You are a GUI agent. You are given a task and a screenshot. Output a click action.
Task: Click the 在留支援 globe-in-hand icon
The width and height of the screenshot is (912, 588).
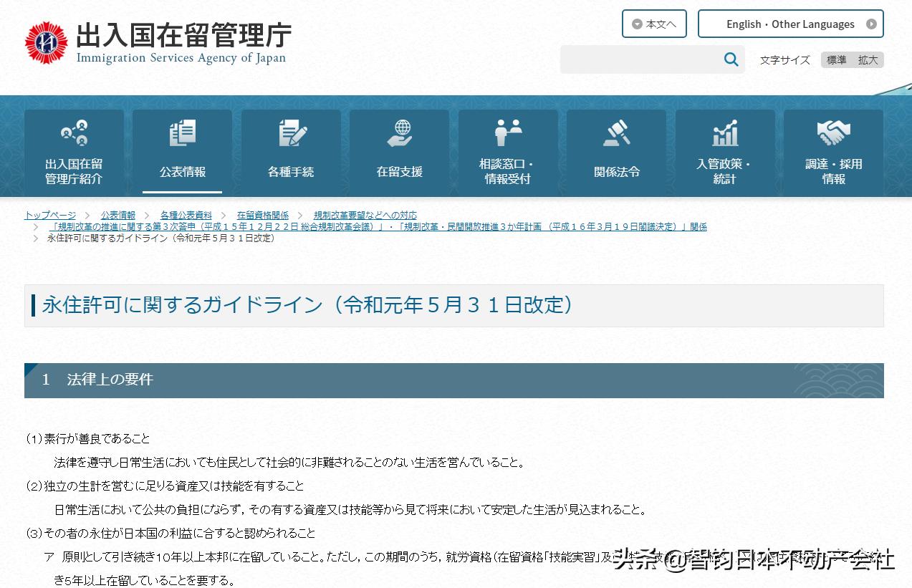click(x=399, y=132)
